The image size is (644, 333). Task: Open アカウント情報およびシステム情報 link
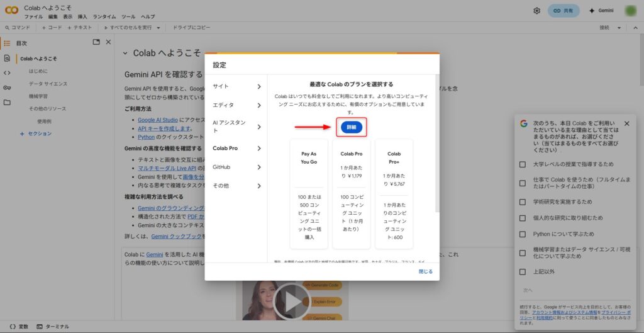564,312
